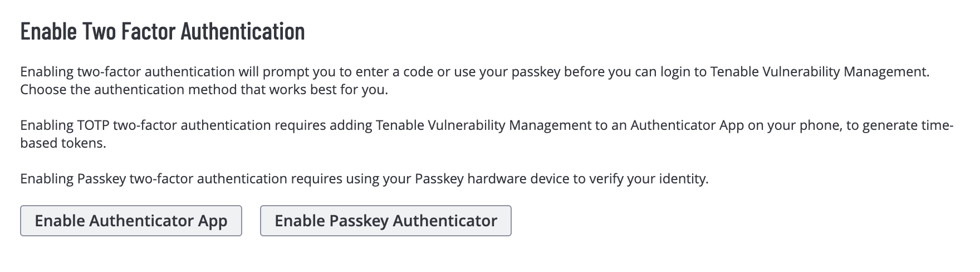
Task: Click the Enable Two Factor Authentication heading
Action: point(163,31)
